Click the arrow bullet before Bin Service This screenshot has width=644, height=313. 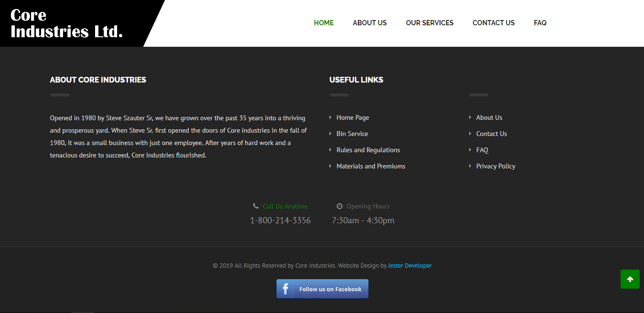coord(331,134)
